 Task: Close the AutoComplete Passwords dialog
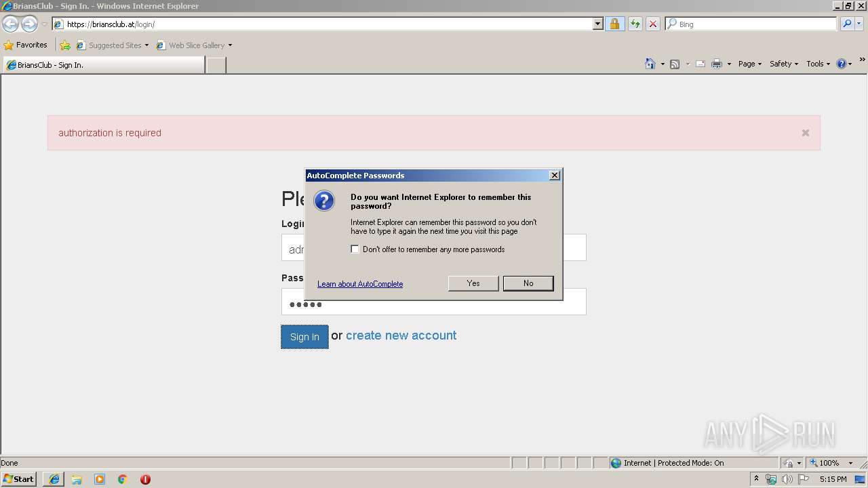(554, 176)
